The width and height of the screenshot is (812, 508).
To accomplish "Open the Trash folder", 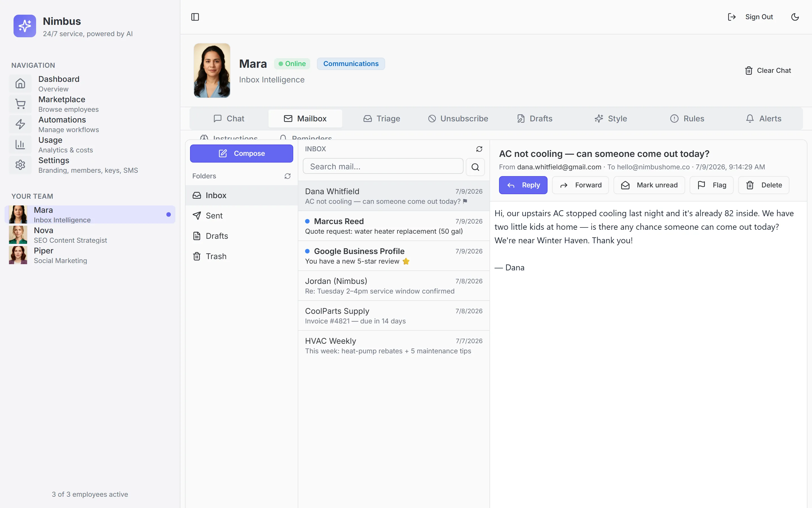I will [x=242, y=256].
